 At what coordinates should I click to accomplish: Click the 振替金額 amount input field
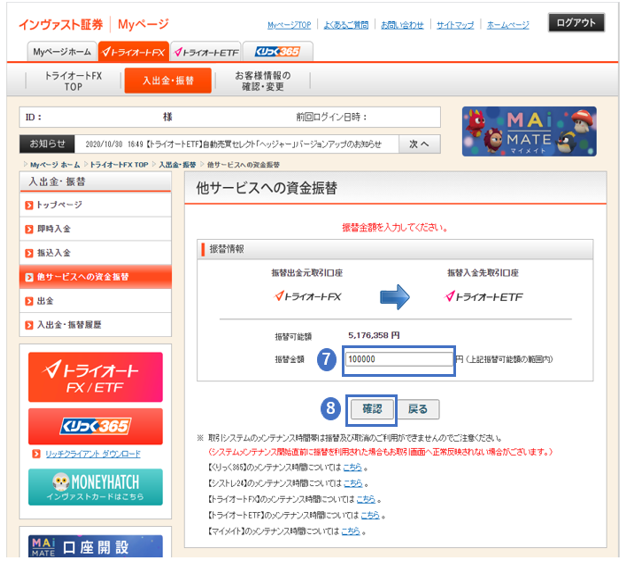pyautogui.click(x=399, y=359)
